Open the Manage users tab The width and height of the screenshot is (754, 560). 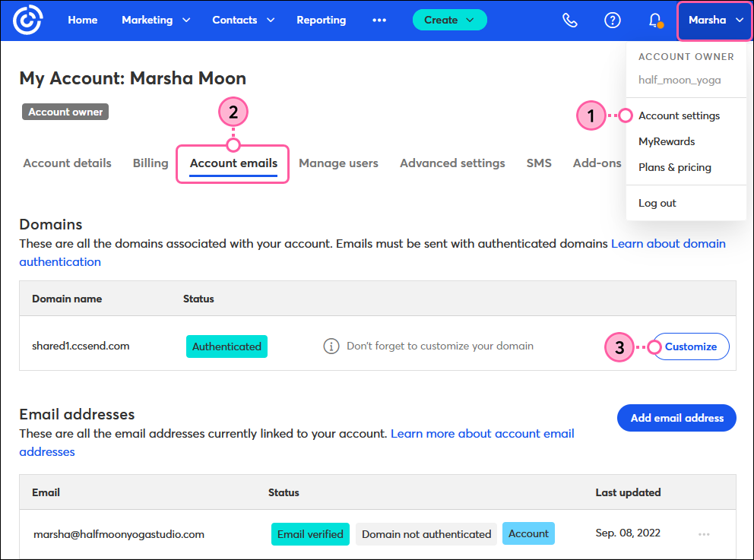(338, 163)
